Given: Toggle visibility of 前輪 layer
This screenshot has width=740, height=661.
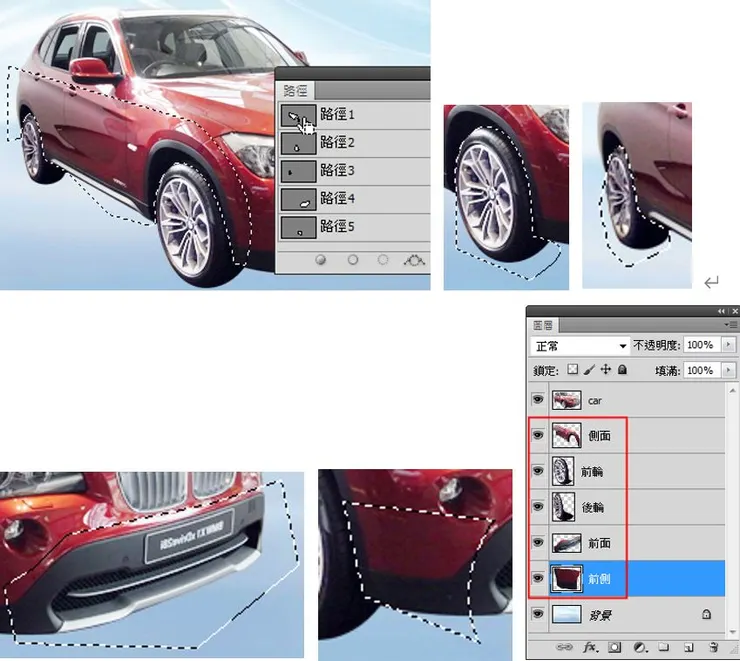Looking at the screenshot, I should pos(538,470).
